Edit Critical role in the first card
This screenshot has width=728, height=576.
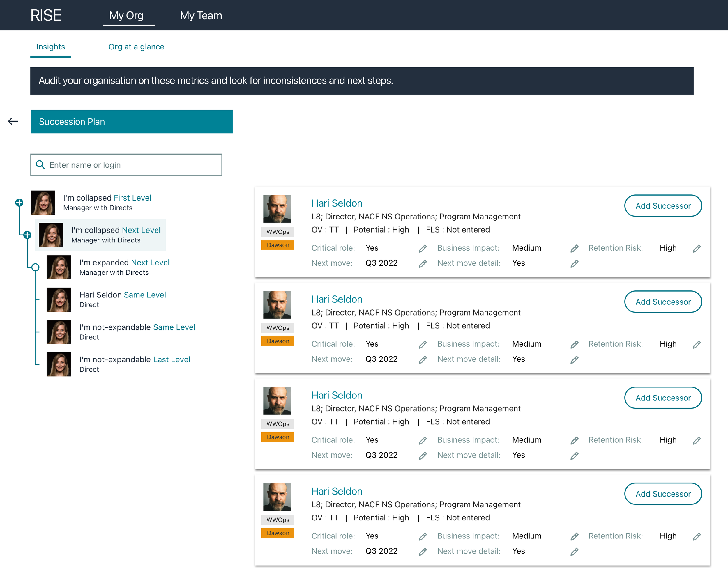click(x=423, y=249)
